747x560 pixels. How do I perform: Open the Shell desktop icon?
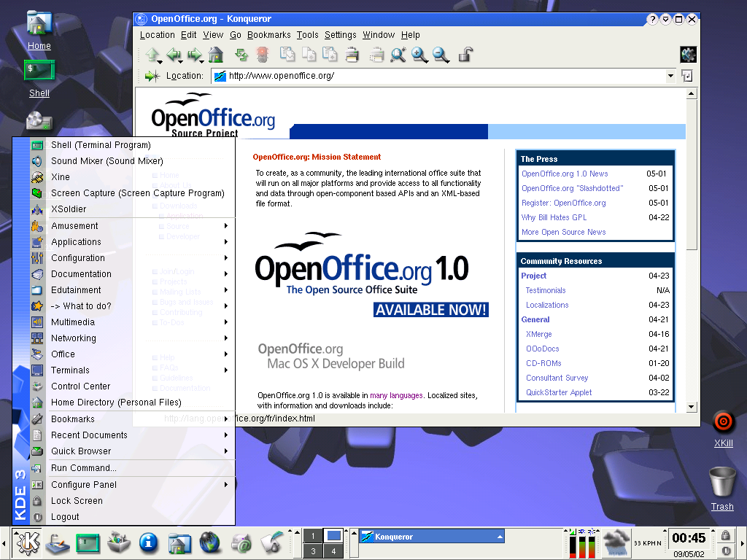(39, 79)
